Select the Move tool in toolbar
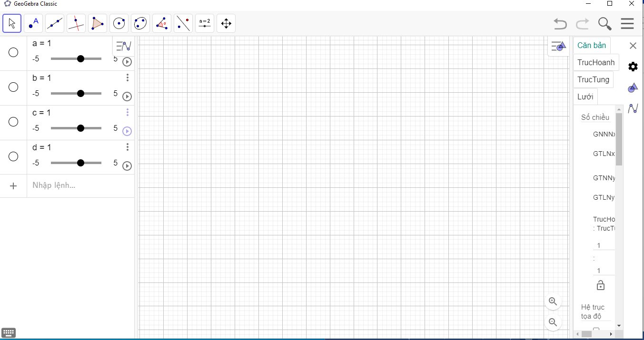This screenshot has width=644, height=340. tap(12, 23)
